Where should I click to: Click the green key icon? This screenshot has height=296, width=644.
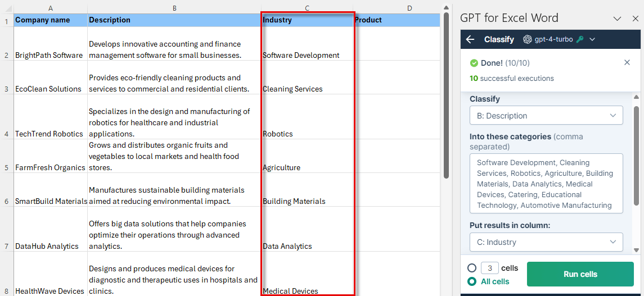click(579, 39)
